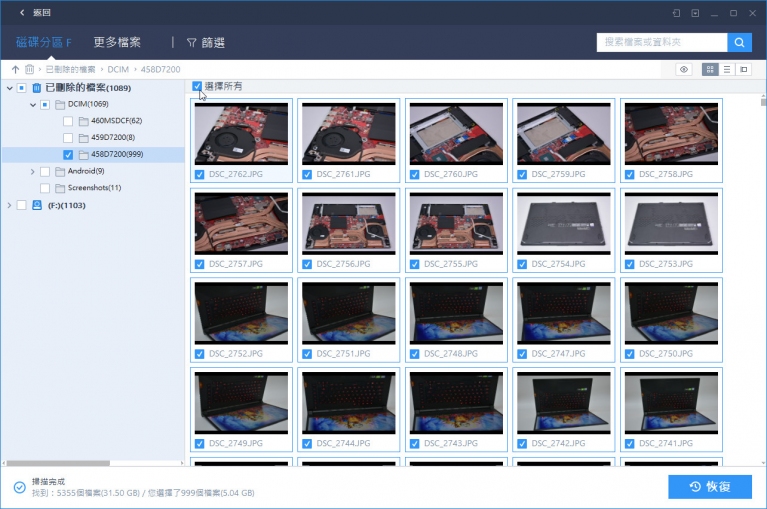Click the back arrow icon

22,13
